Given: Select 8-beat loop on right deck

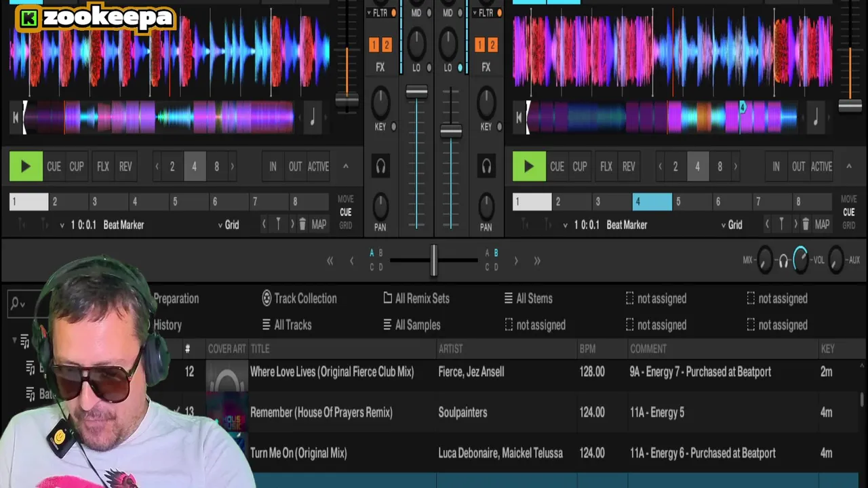Looking at the screenshot, I should (719, 167).
